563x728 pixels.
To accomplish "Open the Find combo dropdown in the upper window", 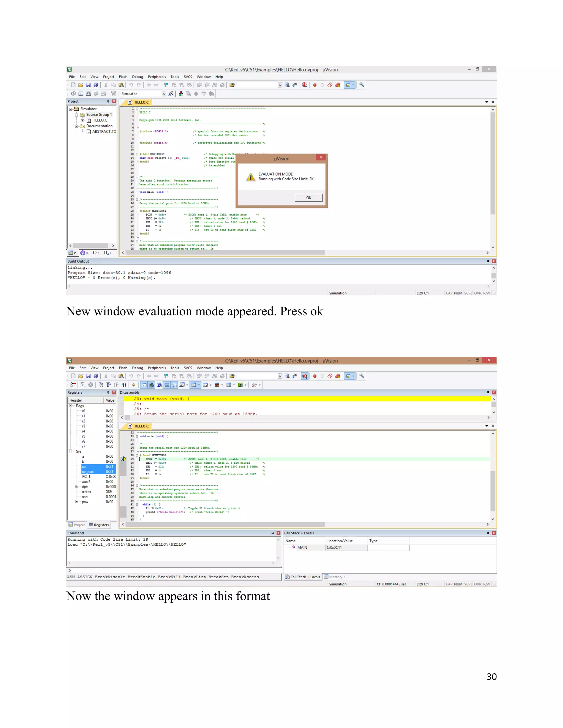I will 280,85.
